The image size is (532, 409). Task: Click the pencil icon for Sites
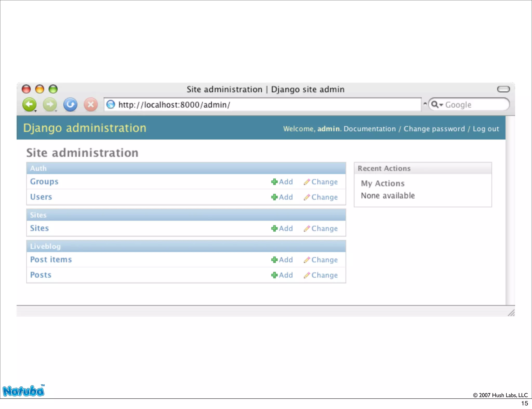[307, 228]
